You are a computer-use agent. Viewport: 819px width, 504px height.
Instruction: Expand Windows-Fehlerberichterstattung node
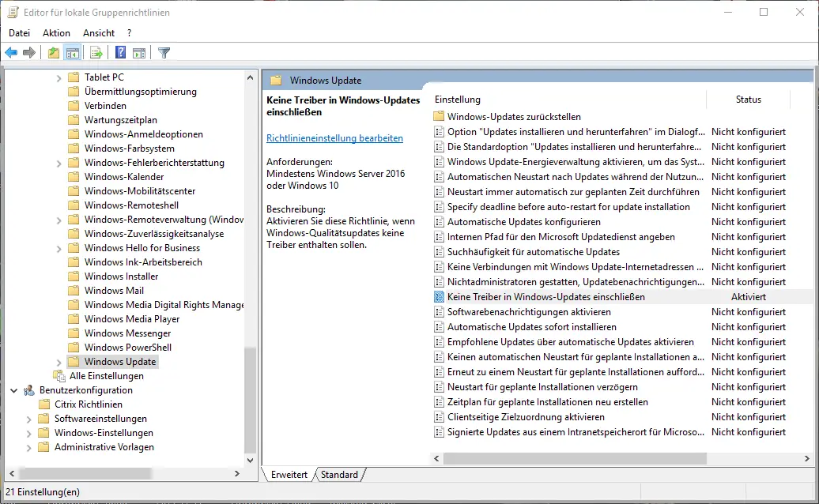(x=59, y=164)
